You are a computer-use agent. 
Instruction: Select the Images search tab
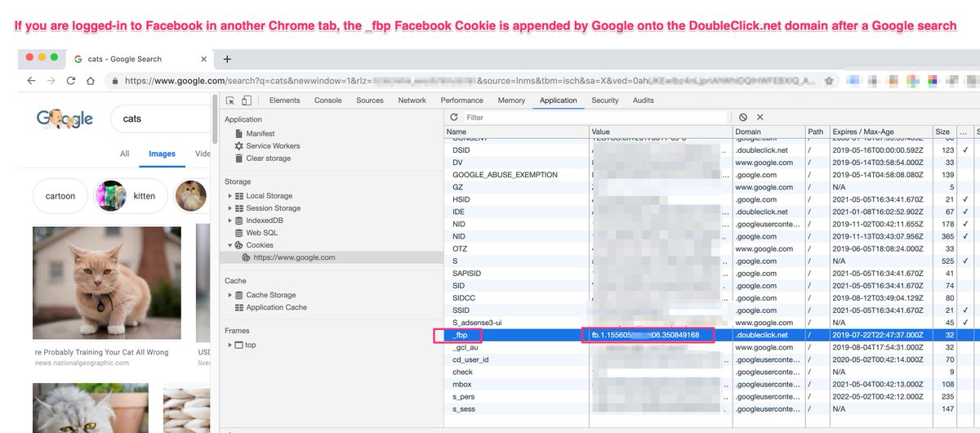[x=162, y=154]
